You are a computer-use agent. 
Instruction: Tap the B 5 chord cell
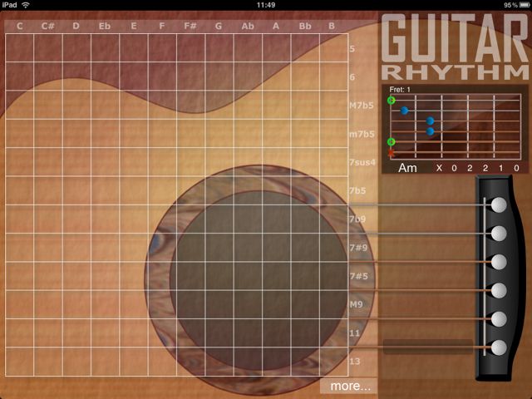334,48
